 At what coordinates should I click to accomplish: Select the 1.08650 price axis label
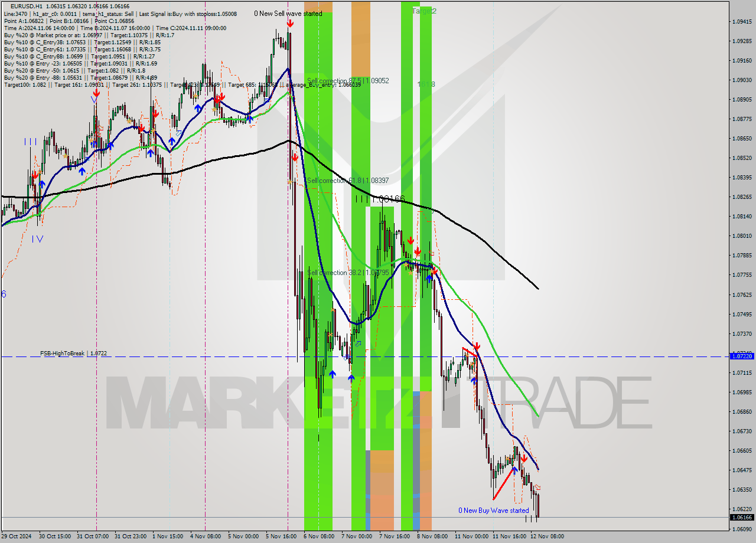(742, 138)
